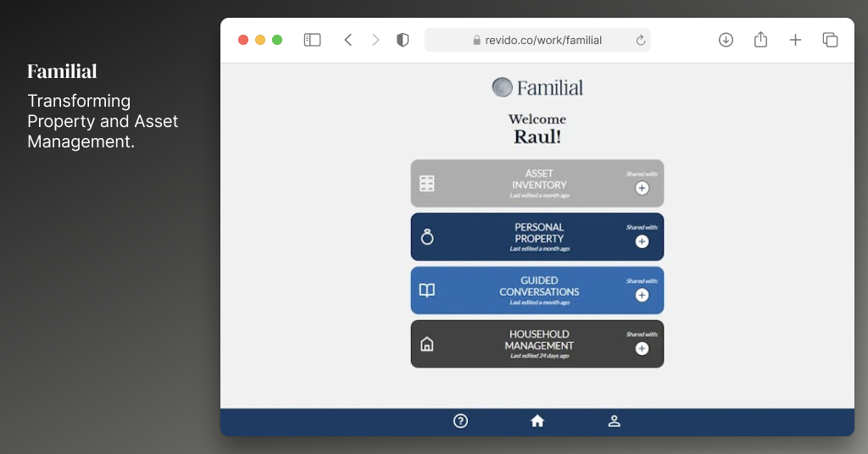Open the downloads icon in toolbar
Screen dimensions: 868x454
pyautogui.click(x=726, y=40)
